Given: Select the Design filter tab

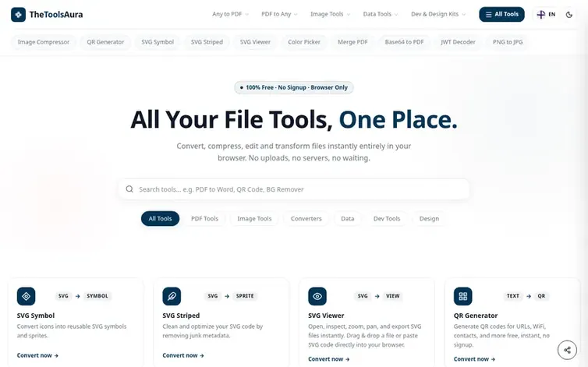Looking at the screenshot, I should coord(429,218).
